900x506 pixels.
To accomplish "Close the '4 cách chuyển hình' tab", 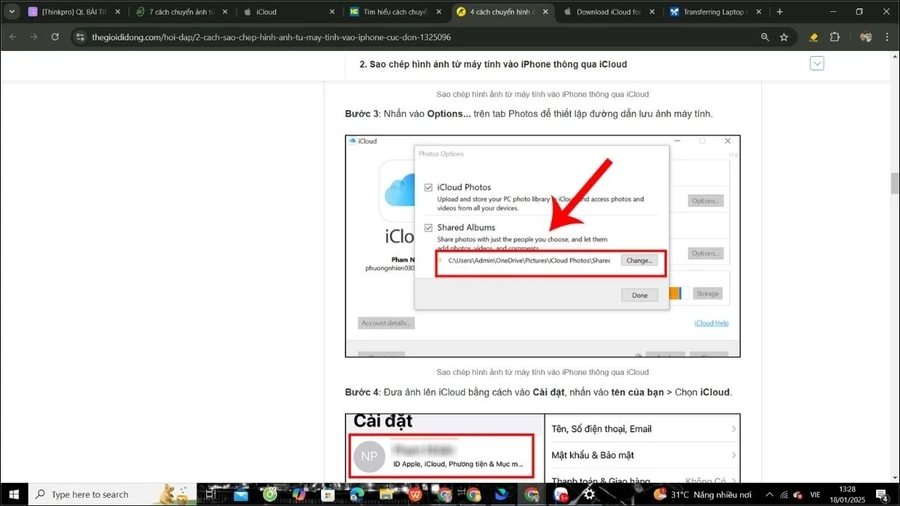I will tap(545, 11).
